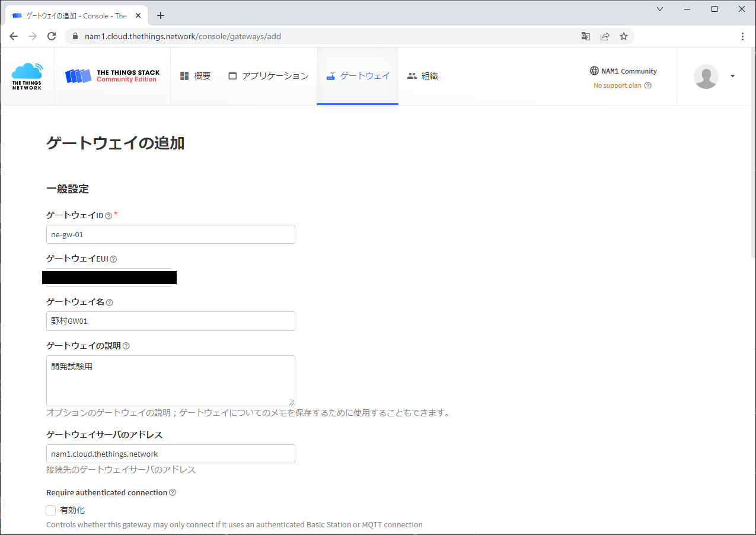Select the ゲートウェイの追加 browser tab

pos(76,16)
